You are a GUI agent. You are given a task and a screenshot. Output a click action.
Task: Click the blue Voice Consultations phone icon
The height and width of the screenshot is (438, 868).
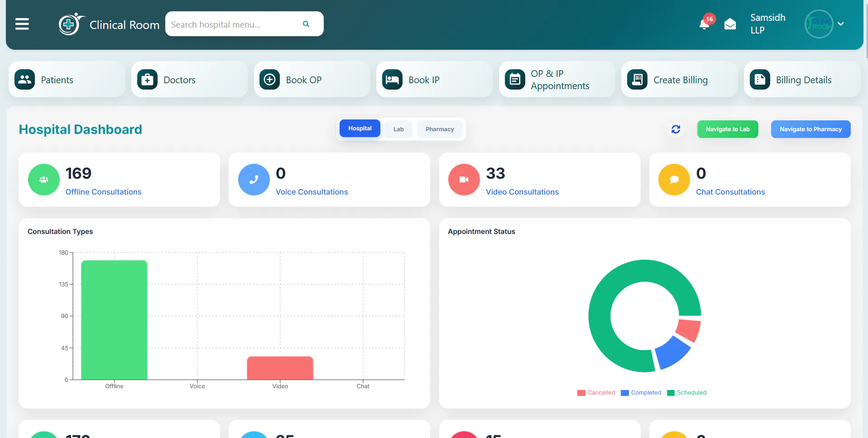coord(254,180)
